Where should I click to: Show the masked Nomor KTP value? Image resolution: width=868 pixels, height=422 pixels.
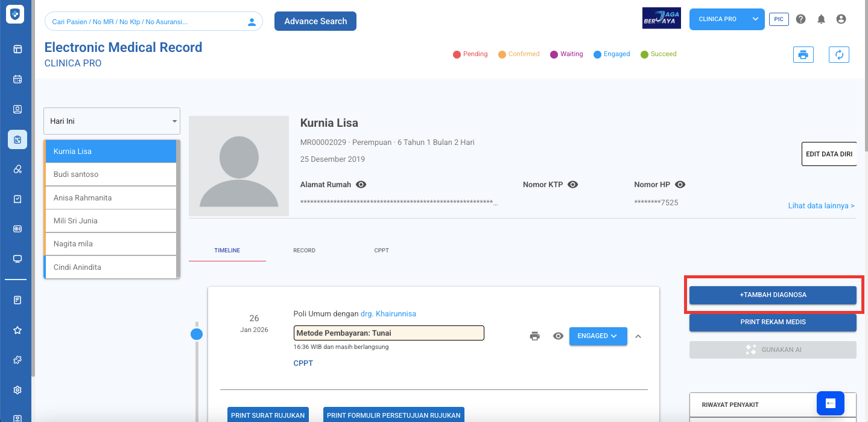coord(573,185)
